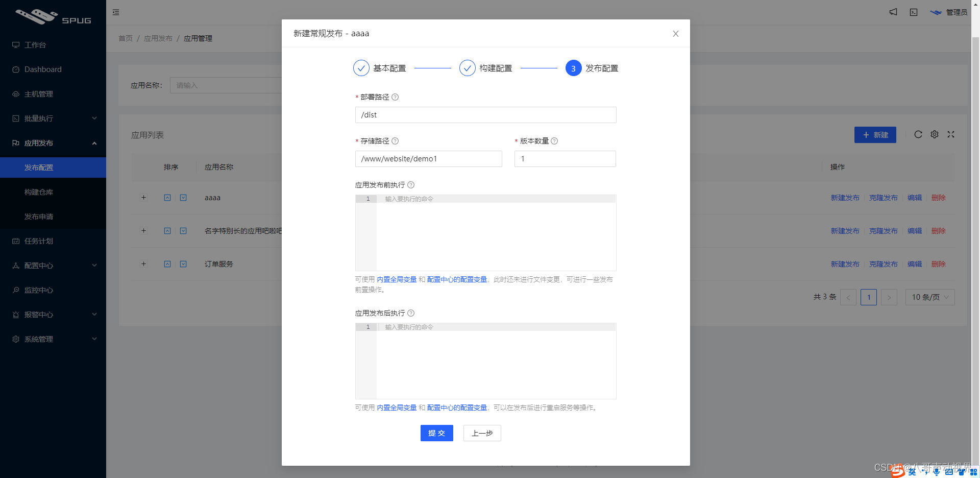This screenshot has width=980, height=478.
Task: Open 配置中心的配置变量 link under post-deploy editor
Action: (457, 408)
